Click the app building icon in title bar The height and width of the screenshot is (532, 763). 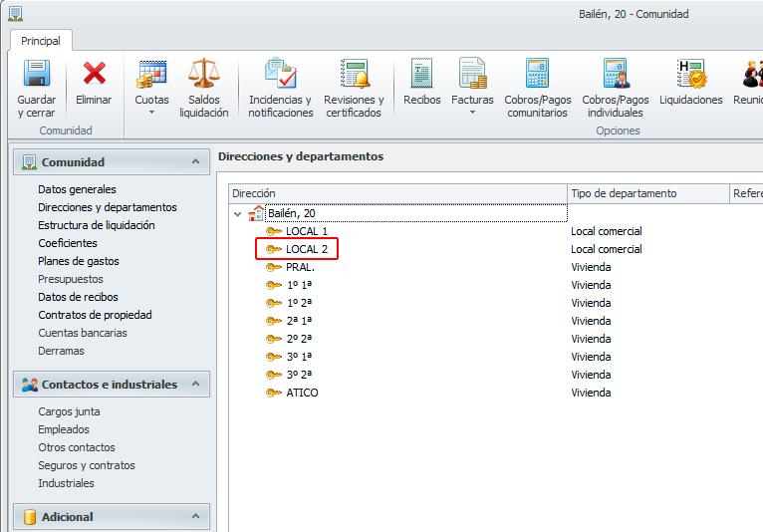pos(16,14)
